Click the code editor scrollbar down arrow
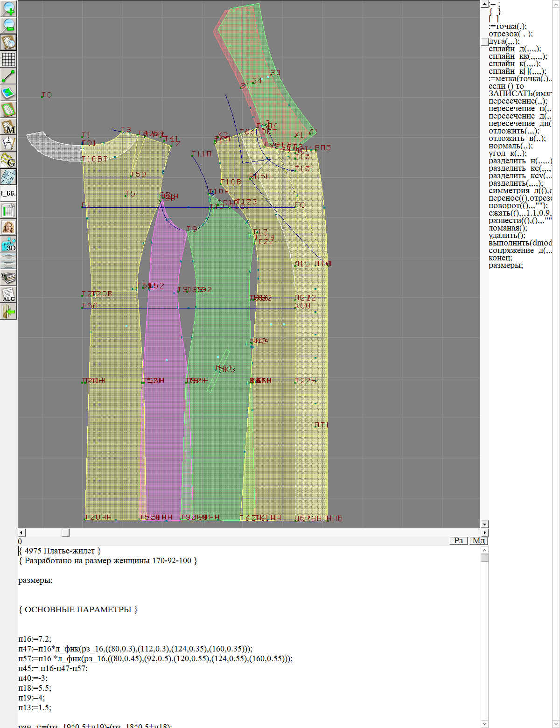This screenshot has width=560, height=728. click(x=484, y=724)
